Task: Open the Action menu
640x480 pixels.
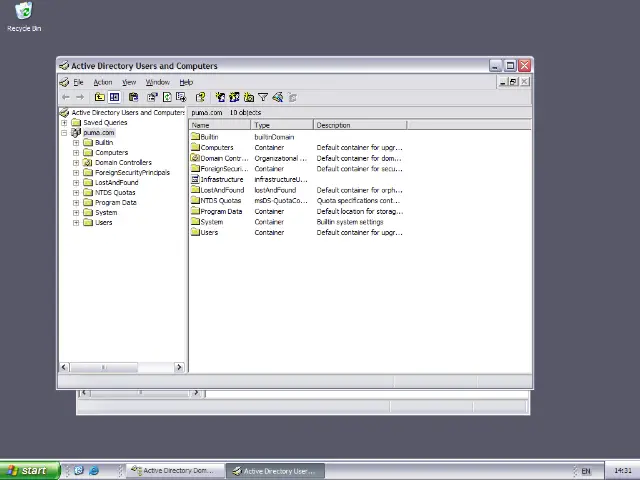Action: tap(102, 82)
